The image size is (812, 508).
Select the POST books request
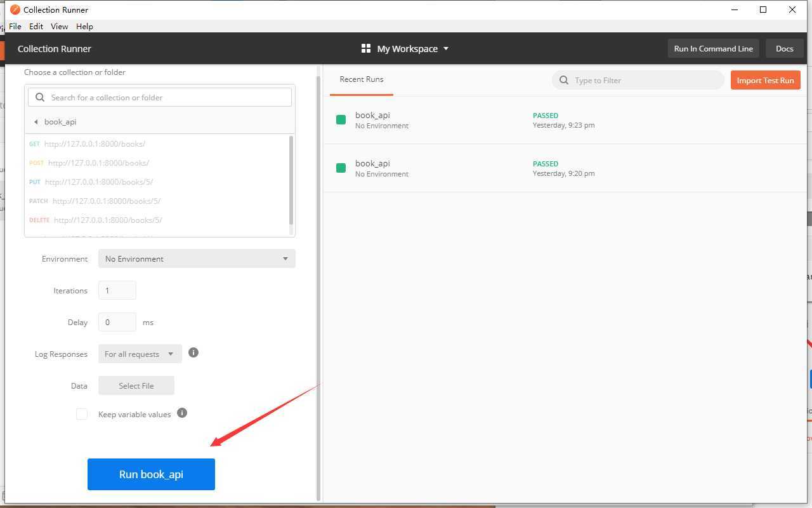point(157,163)
